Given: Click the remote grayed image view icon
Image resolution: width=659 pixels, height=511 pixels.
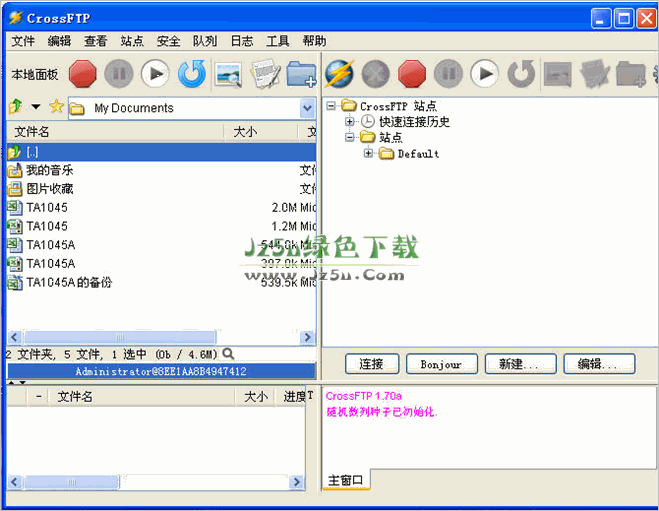Looking at the screenshot, I should coord(558,75).
